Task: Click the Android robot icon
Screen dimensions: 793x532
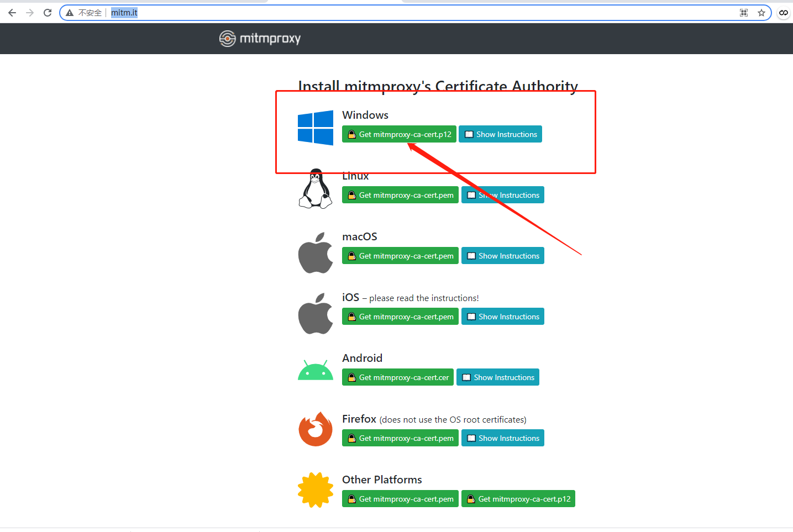Action: pyautogui.click(x=316, y=369)
